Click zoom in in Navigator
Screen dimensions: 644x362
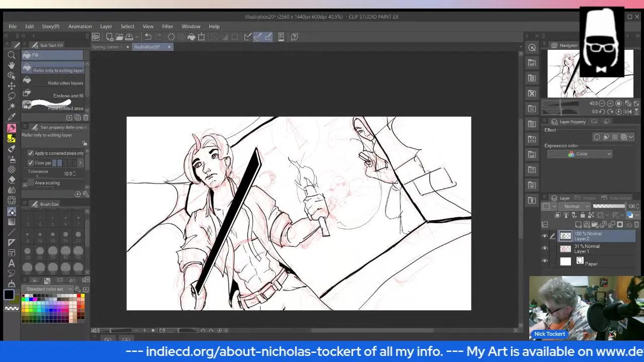coord(610,104)
